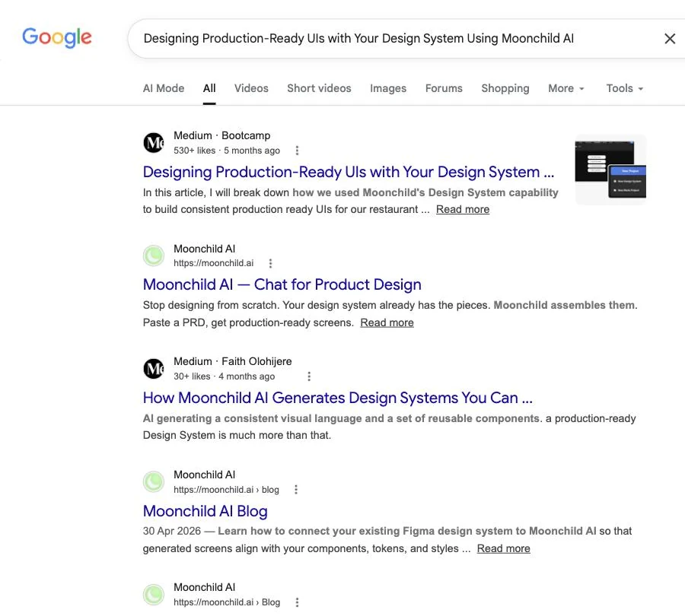Switch to AI Mode tab
Screen dimensions: 685x616
tap(164, 88)
